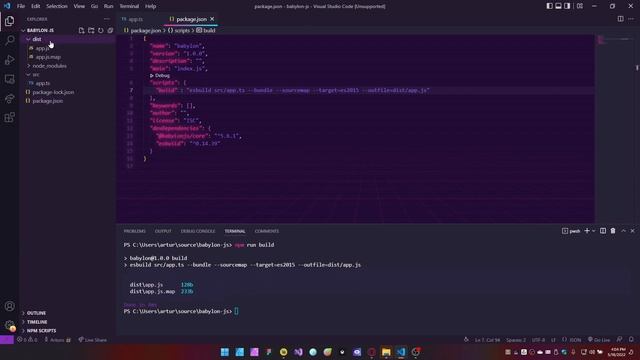Screen dimensions: 640x360
Task: Kill the terminal with trash icon
Action: 613,231
